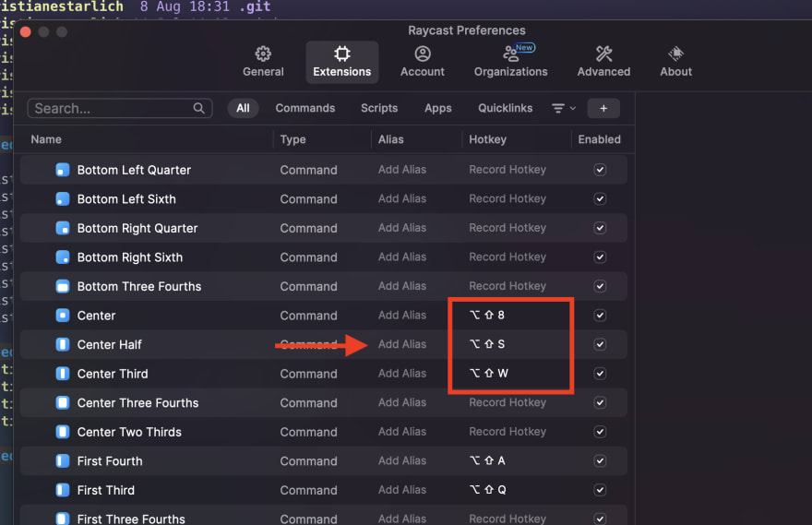
Task: Select the Bottom Three Fourths row name
Action: coord(139,286)
